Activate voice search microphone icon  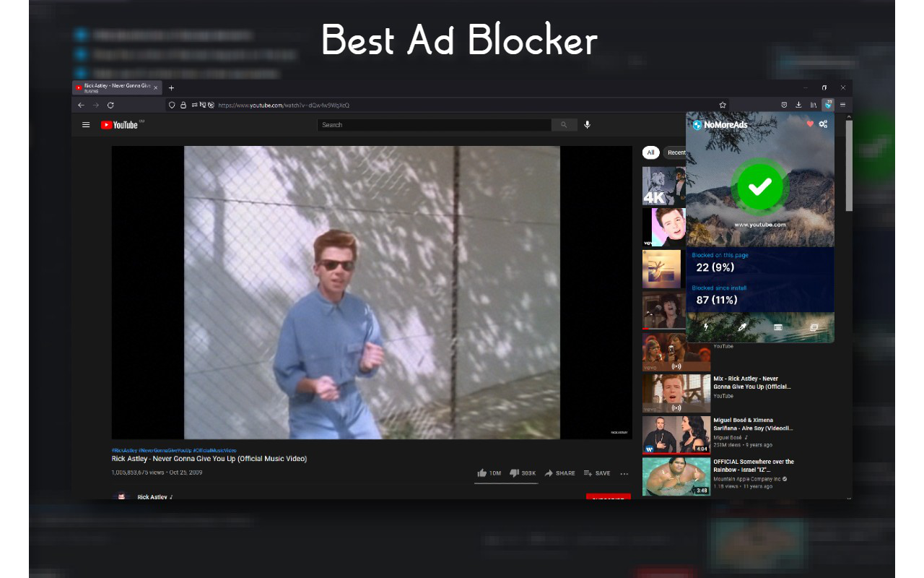pos(587,125)
